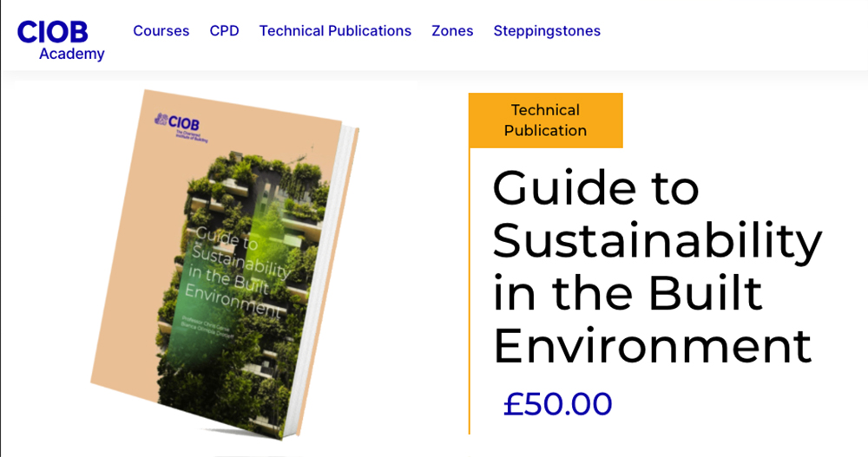Click the £50.00 price text

(x=557, y=404)
